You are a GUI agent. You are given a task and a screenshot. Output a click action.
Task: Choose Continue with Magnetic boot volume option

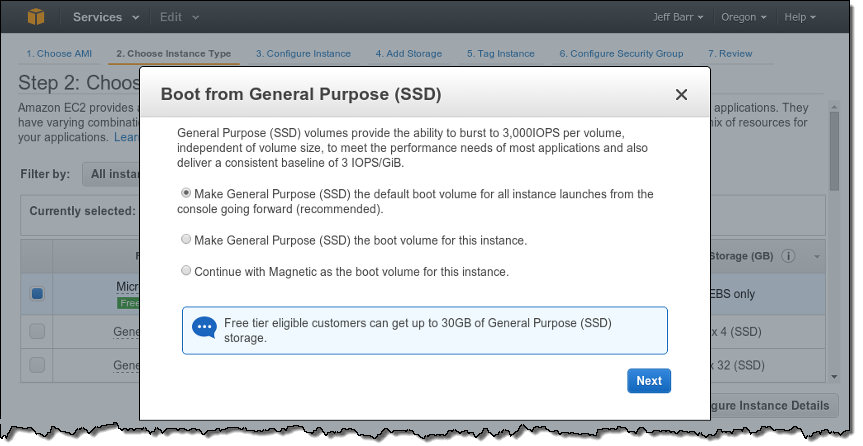point(186,270)
